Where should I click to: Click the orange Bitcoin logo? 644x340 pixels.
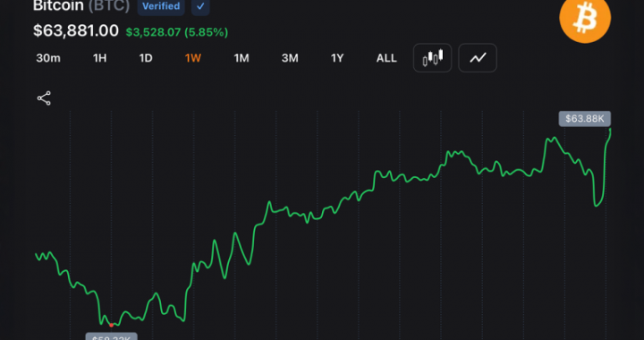[585, 18]
